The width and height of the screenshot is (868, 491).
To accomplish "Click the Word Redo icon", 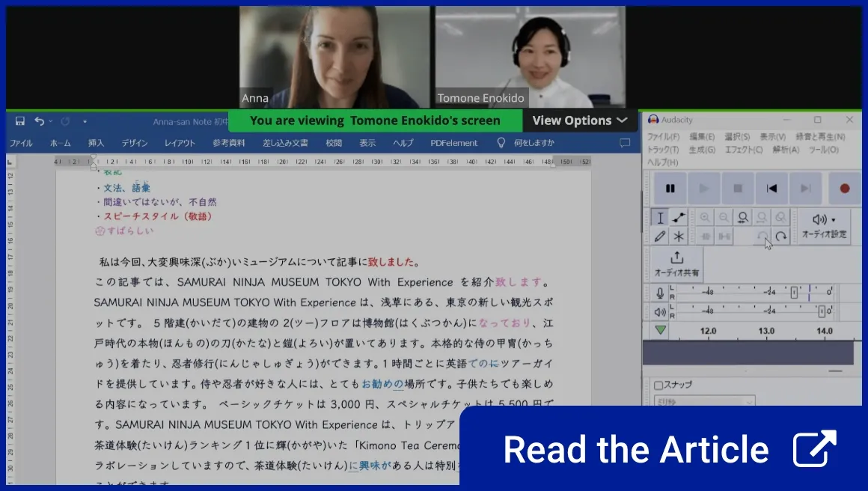I will coord(65,121).
